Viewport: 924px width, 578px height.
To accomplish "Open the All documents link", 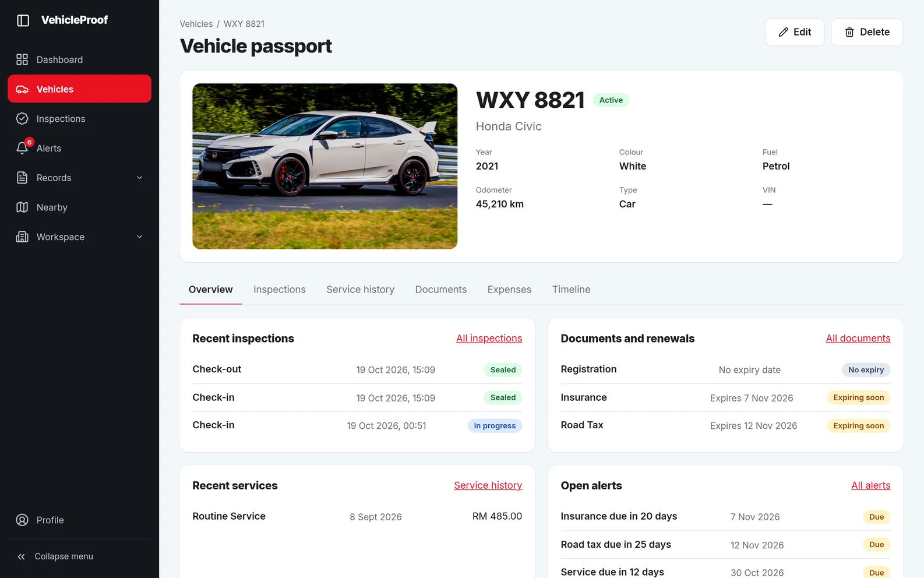I will coord(858,339).
